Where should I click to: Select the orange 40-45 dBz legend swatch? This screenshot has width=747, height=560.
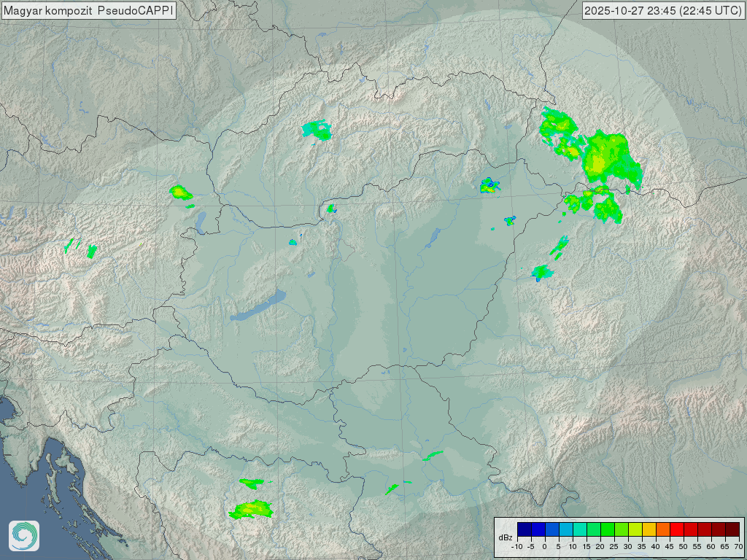(663, 529)
